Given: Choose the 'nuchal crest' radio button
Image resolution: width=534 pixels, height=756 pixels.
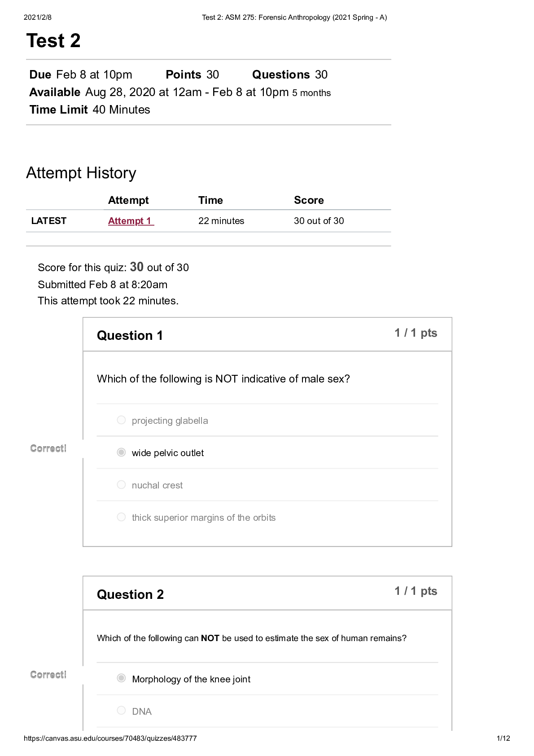Looking at the screenshot, I should click(121, 485).
